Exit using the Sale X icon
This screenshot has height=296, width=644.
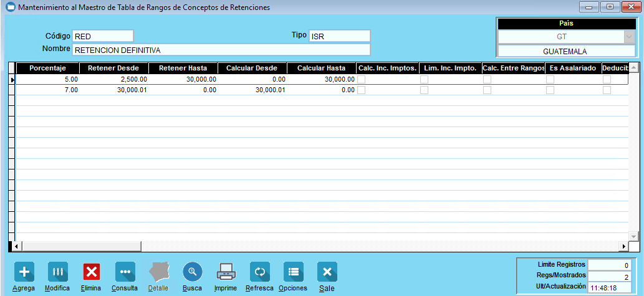pos(327,272)
